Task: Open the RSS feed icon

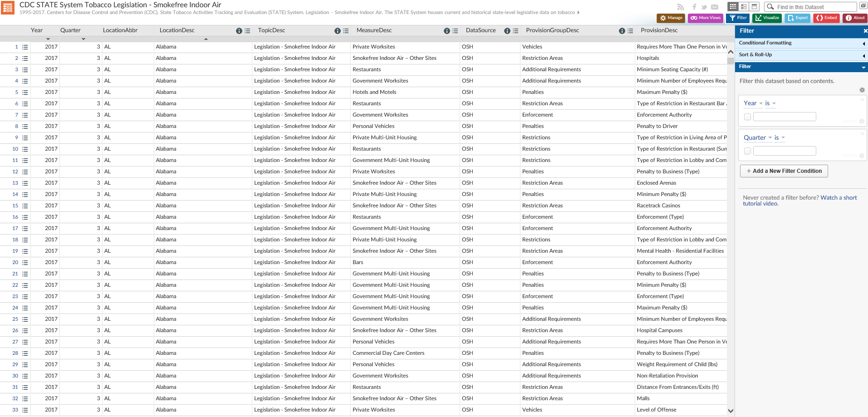Action: click(x=680, y=7)
